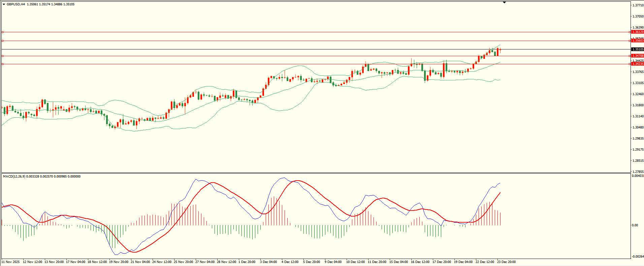Image resolution: width=644 pixels, height=266 pixels.
Task: Click the 1.34235 red price tag
Action: (x=637, y=64)
